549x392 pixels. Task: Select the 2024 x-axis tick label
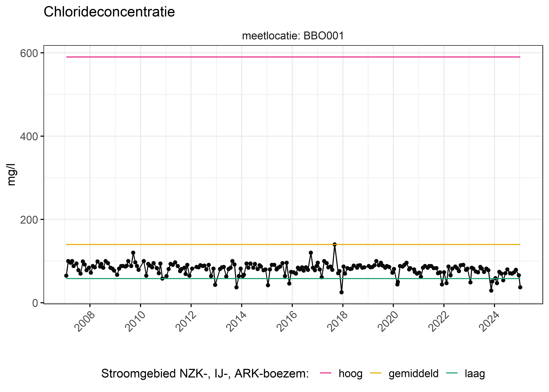point(489,322)
